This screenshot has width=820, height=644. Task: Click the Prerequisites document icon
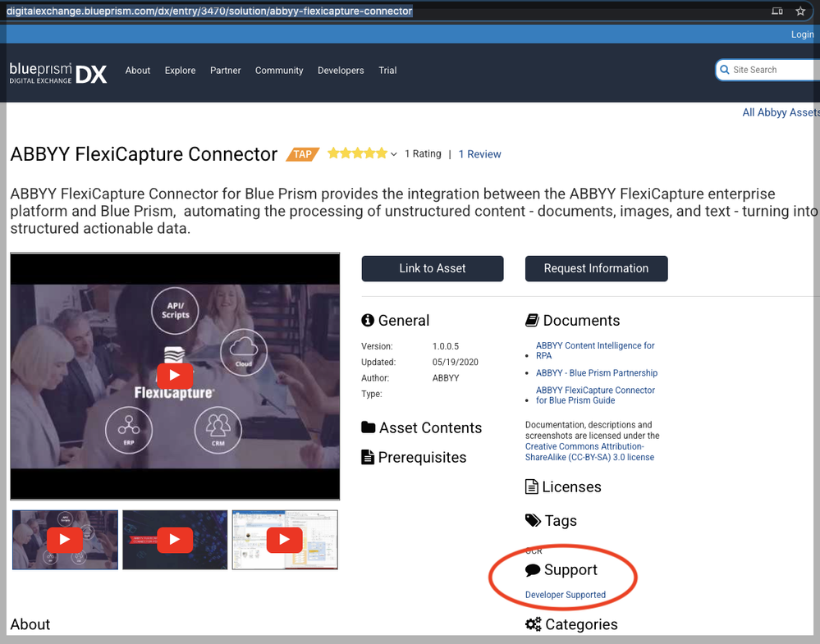click(368, 457)
